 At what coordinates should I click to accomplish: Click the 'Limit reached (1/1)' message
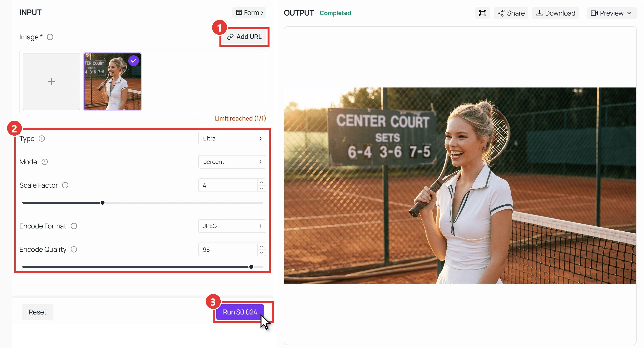[x=240, y=119]
